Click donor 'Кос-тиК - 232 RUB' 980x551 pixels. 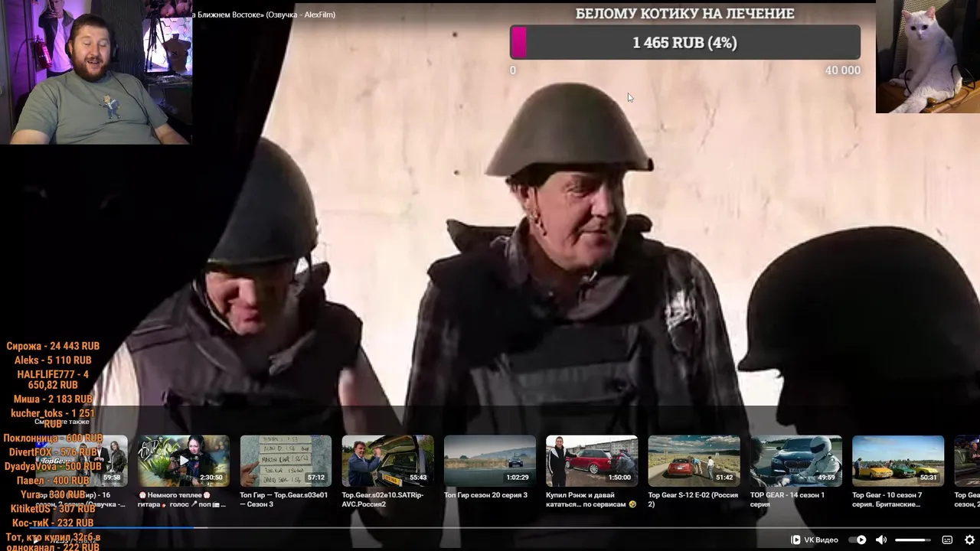(x=53, y=523)
